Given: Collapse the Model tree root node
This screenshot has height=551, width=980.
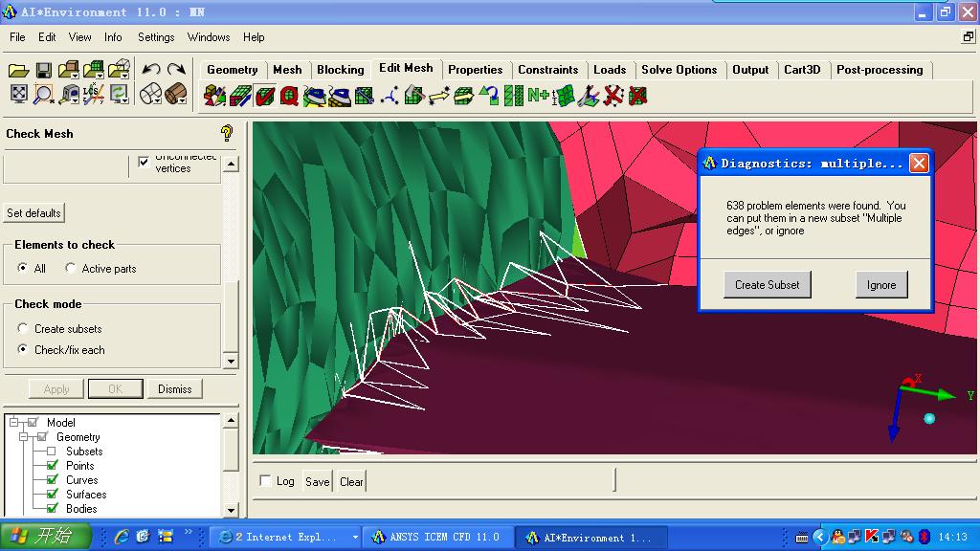Looking at the screenshot, I should pyautogui.click(x=14, y=423).
